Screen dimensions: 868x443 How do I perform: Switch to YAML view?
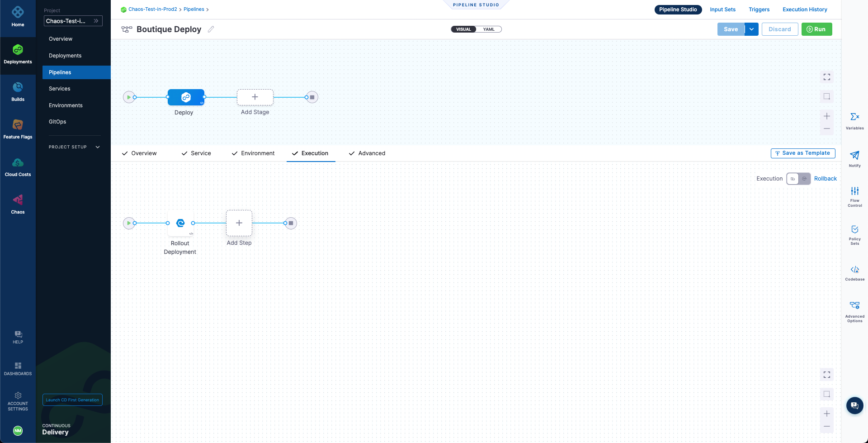(x=489, y=29)
